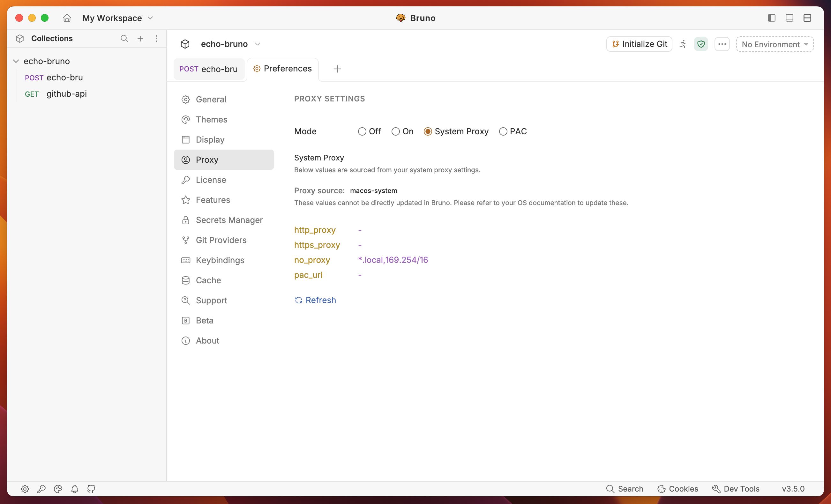Click the collection cube icon beside echo-bruno header
Image resolution: width=831 pixels, height=504 pixels.
pyautogui.click(x=185, y=44)
